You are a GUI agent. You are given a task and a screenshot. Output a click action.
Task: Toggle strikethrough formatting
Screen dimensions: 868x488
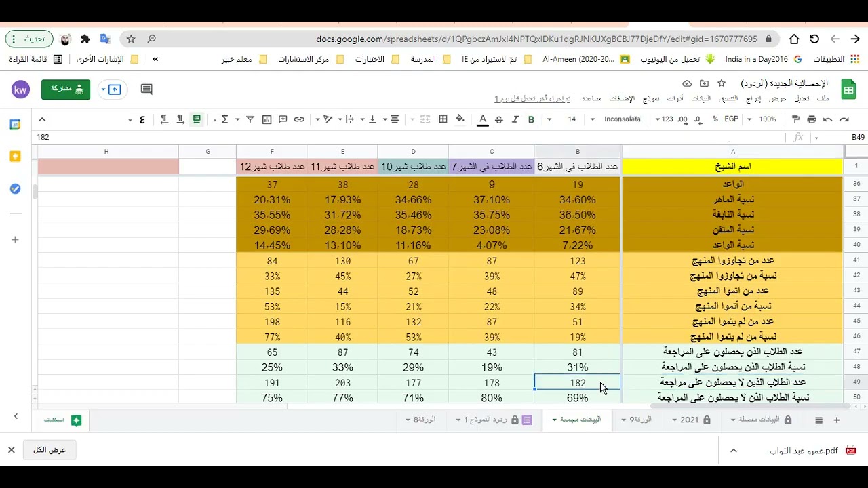499,119
